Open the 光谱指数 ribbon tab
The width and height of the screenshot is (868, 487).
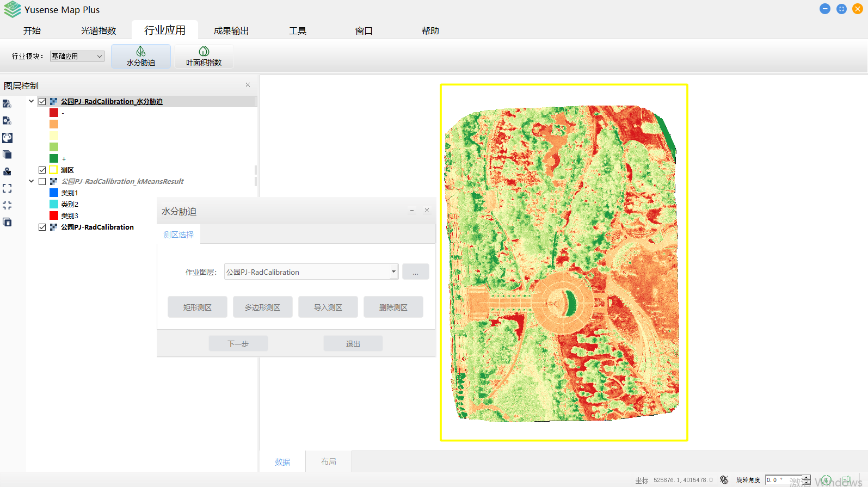tap(99, 31)
